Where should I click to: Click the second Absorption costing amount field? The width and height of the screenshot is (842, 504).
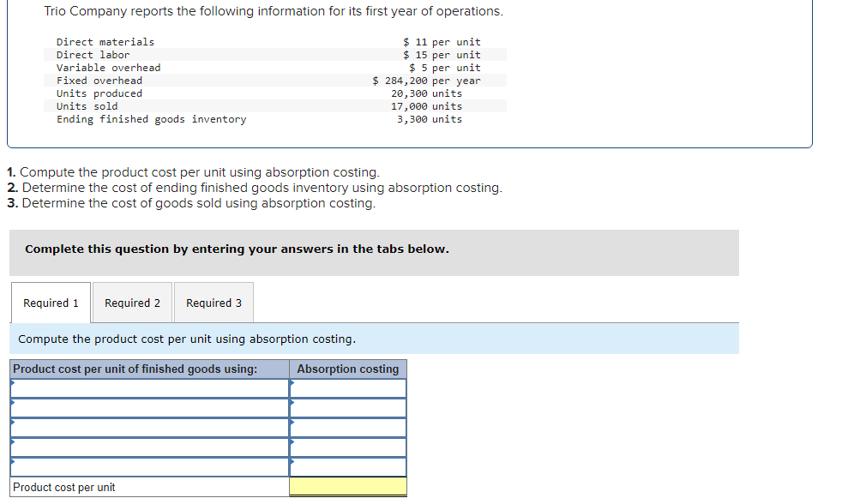347,407
